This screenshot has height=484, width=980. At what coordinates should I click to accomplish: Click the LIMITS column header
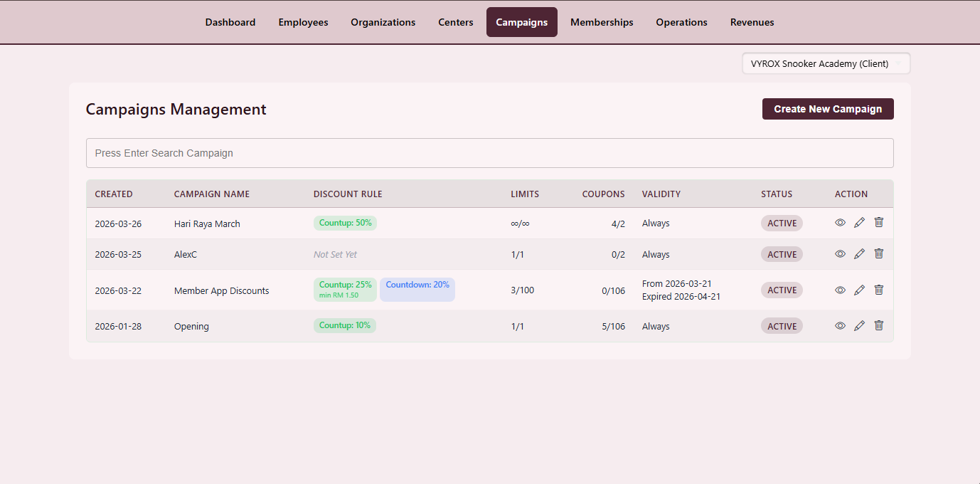(x=525, y=194)
